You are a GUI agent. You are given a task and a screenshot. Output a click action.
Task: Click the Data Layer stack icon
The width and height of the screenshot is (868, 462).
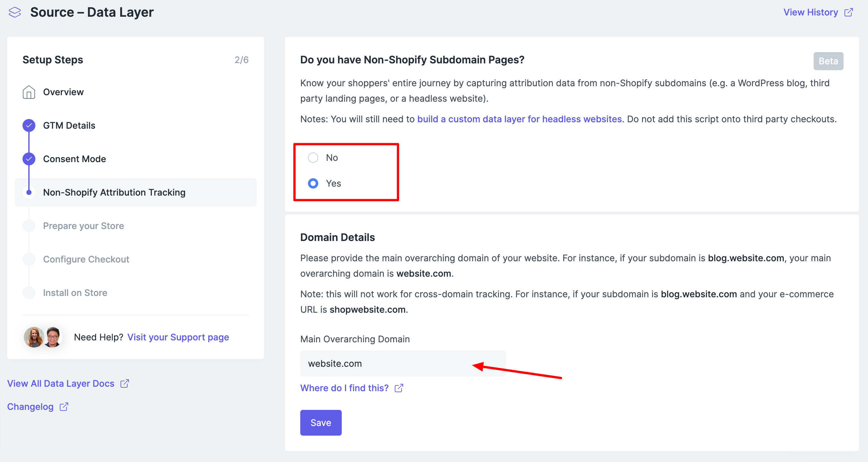click(15, 13)
